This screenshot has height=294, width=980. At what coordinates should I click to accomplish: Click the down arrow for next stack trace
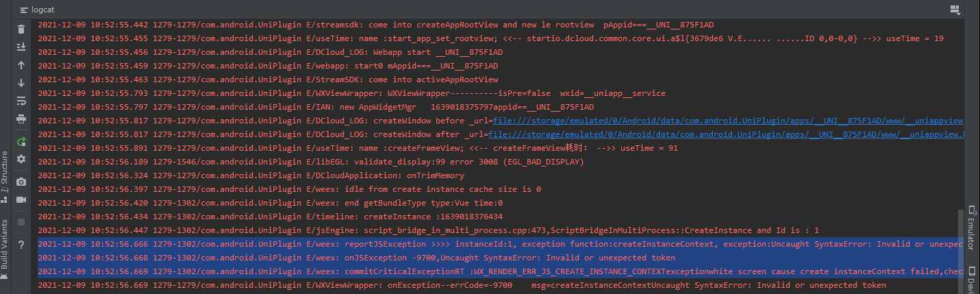(x=21, y=83)
